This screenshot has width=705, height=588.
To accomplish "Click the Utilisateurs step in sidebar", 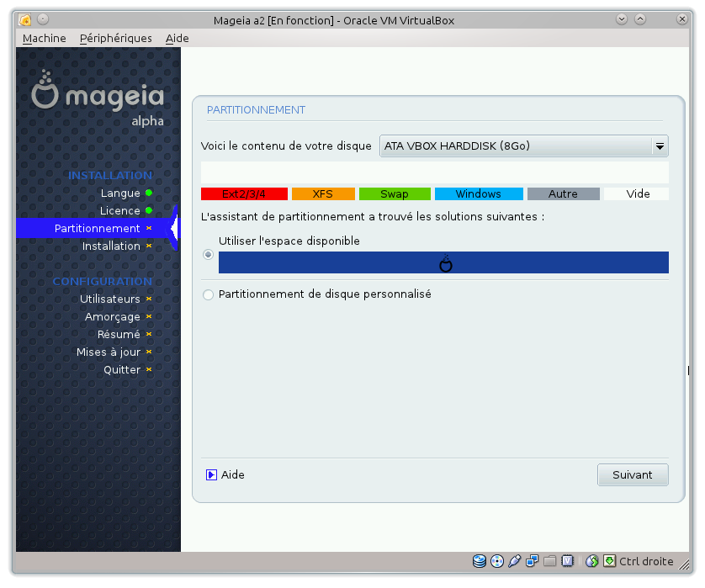I will (110, 299).
